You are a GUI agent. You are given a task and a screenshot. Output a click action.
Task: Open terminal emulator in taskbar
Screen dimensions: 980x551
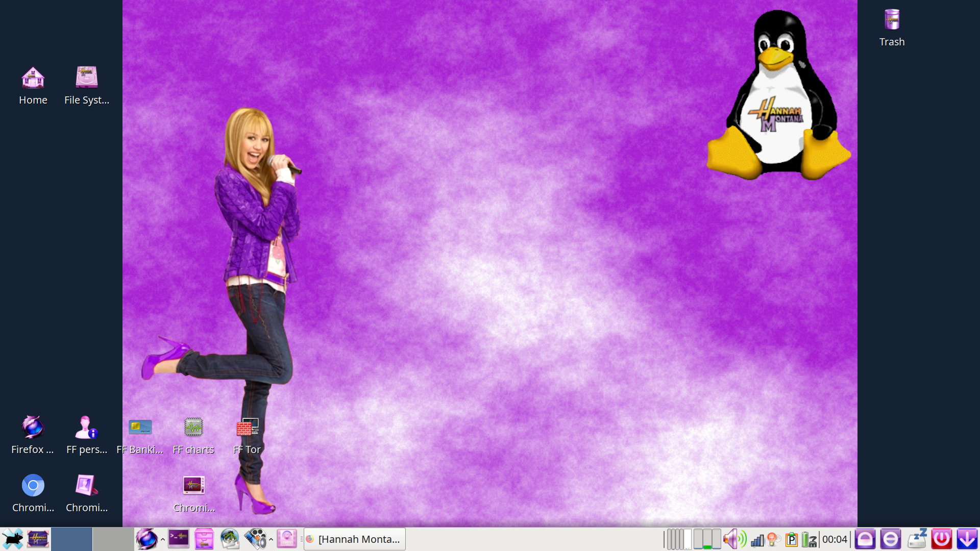click(x=178, y=538)
